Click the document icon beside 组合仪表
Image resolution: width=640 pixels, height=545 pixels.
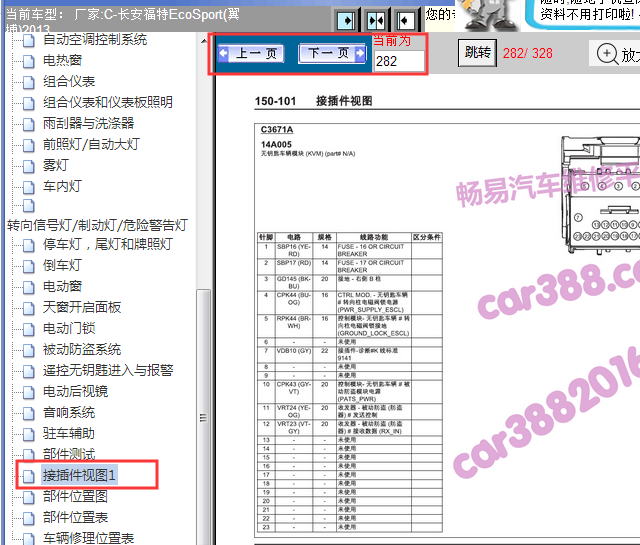tap(29, 82)
